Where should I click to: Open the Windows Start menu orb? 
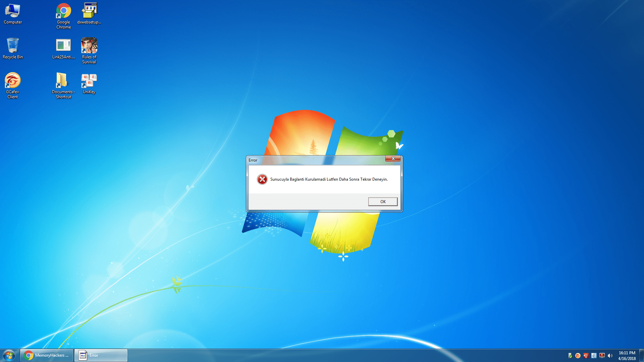(9, 355)
